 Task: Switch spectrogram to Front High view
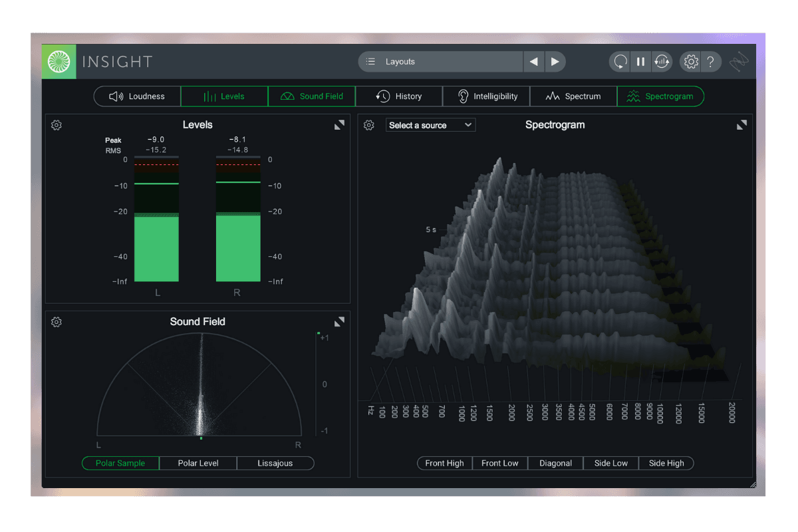(445, 464)
